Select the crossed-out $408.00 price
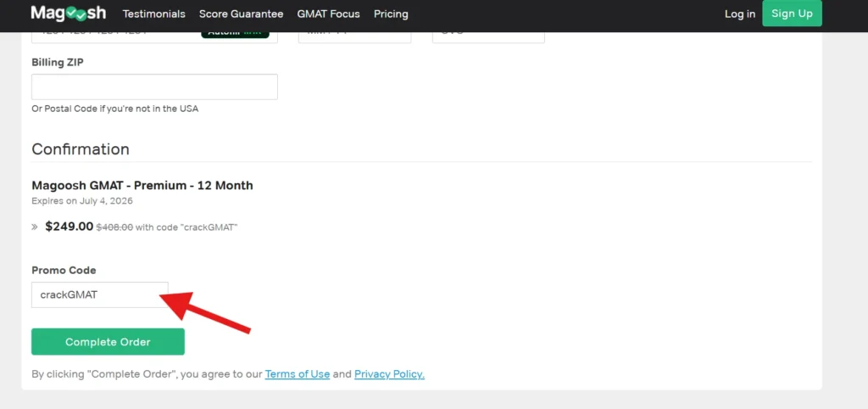This screenshot has width=868, height=409. [114, 227]
